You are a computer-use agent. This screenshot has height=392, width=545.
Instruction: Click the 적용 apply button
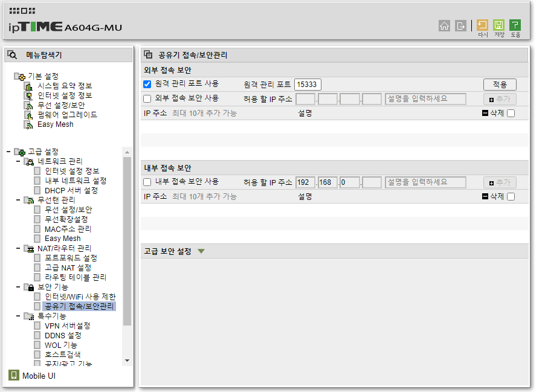499,84
